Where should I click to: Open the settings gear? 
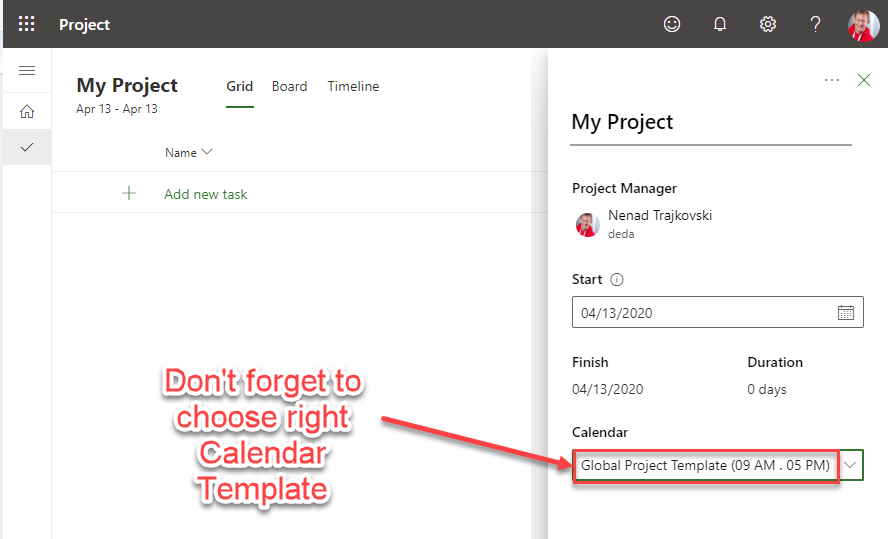pyautogui.click(x=768, y=24)
